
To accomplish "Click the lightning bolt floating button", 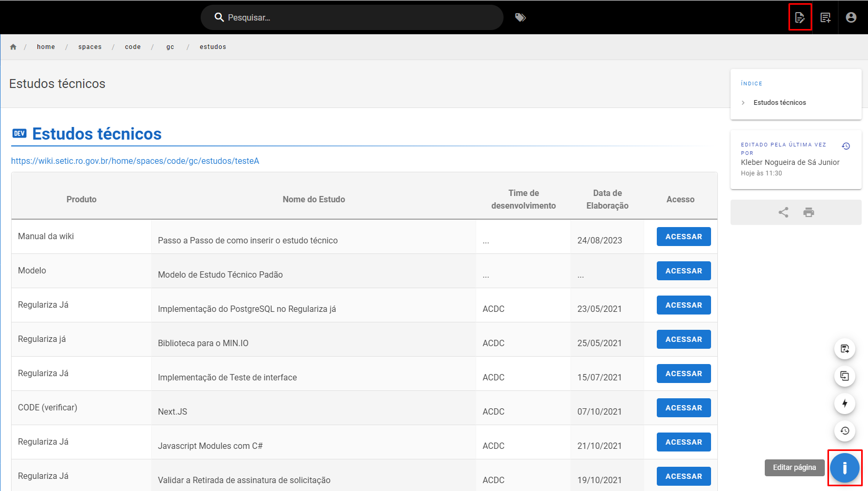I will 845,404.
